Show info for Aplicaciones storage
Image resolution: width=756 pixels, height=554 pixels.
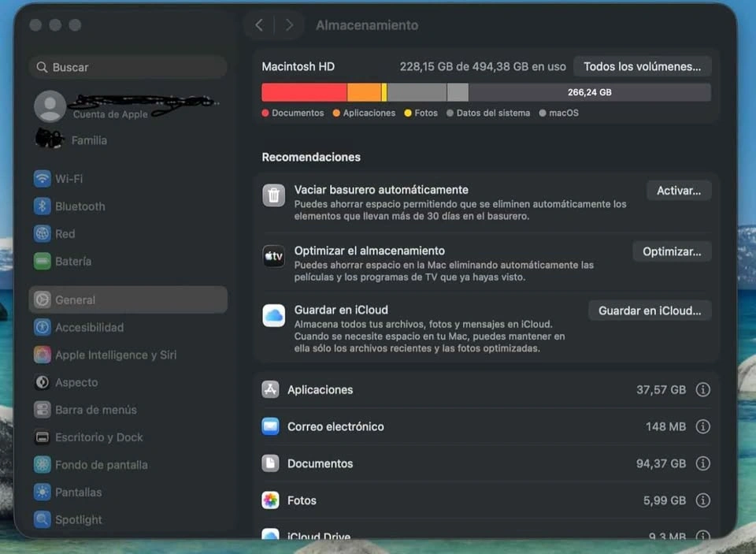click(703, 389)
